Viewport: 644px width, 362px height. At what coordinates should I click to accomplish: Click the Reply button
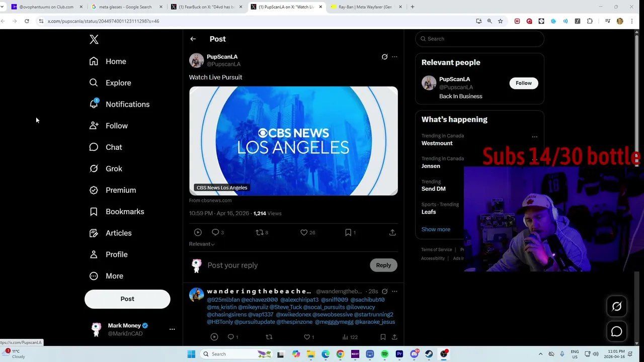(383, 265)
